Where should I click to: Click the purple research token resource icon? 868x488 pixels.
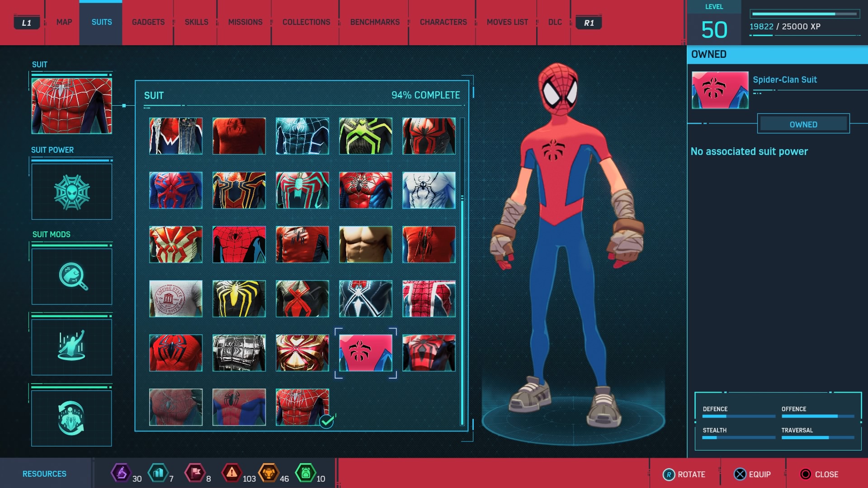click(x=121, y=473)
